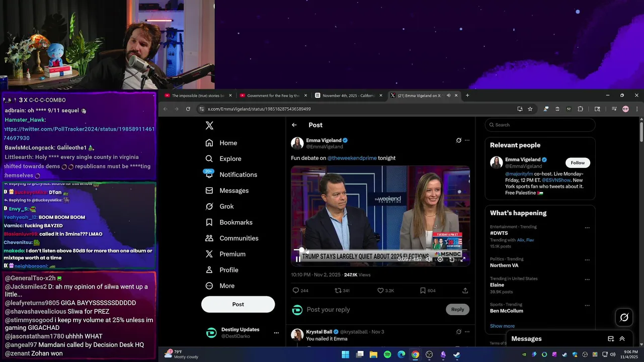This screenshot has height=362, width=644.
Task: Click the X Search input field
Action: (540, 125)
